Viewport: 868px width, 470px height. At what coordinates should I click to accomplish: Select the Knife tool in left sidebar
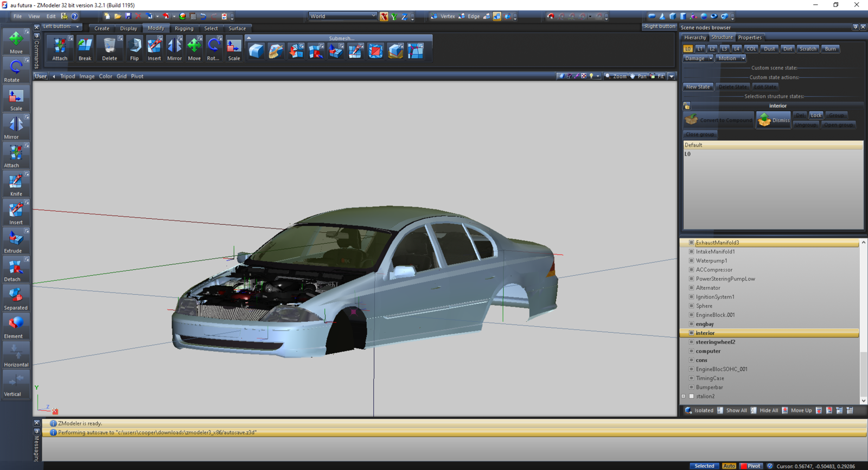[x=16, y=183]
